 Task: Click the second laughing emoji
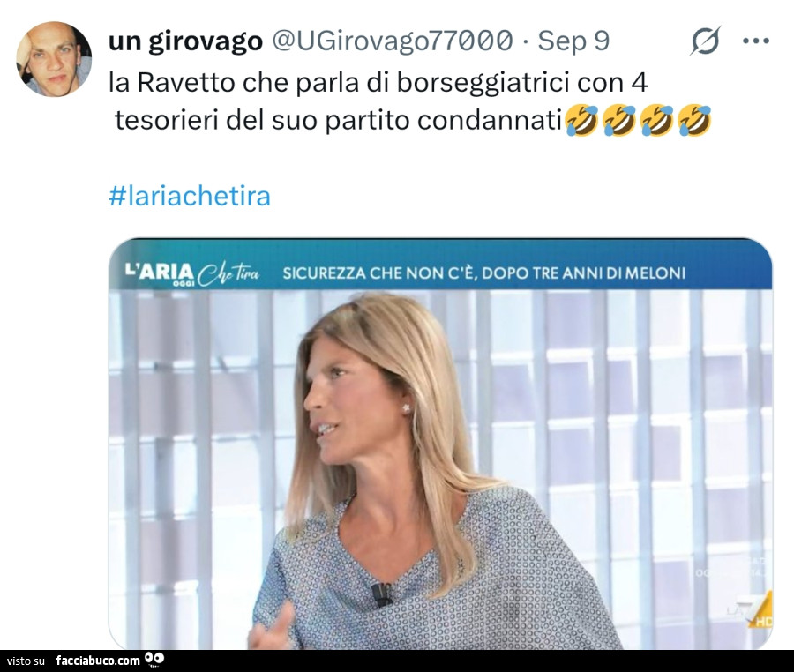618,121
